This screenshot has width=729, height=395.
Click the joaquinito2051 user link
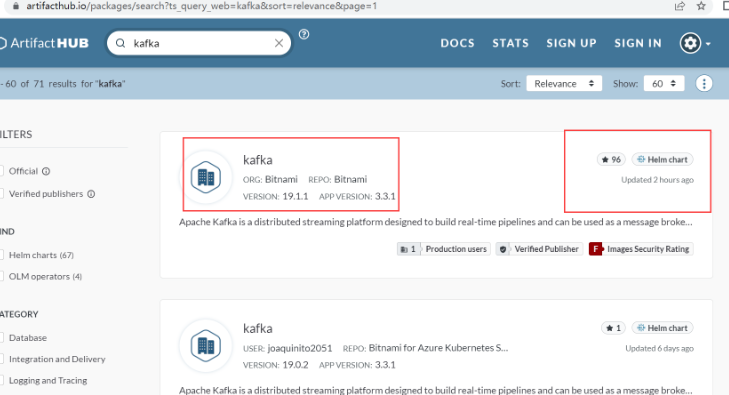(x=300, y=348)
